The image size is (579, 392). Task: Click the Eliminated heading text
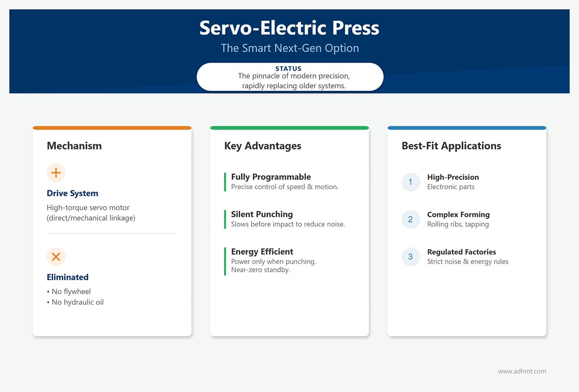coord(68,277)
